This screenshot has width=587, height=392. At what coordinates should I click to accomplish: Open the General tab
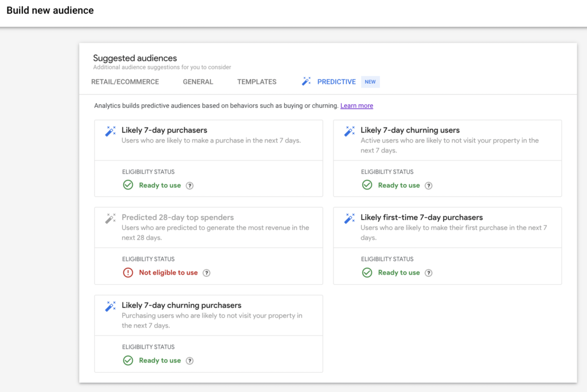pyautogui.click(x=198, y=82)
